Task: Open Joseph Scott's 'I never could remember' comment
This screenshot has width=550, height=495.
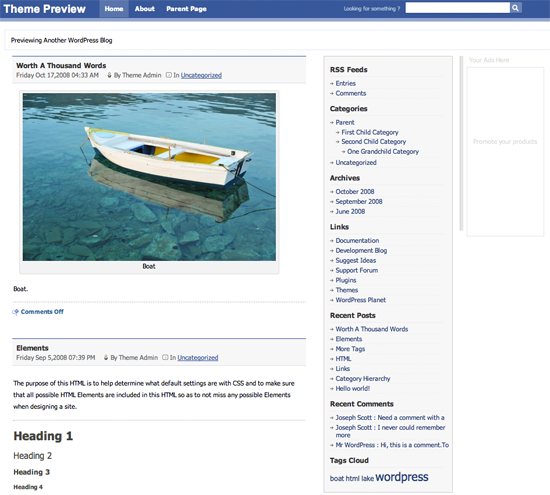Action: 390,431
